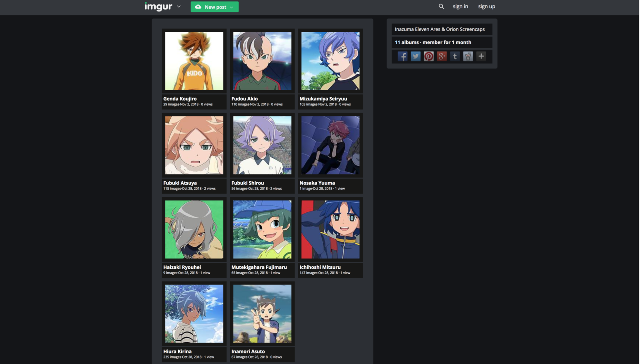640x364 pixels.
Task: Open the Fubuki Atsuya album thumbnail
Action: (x=194, y=145)
